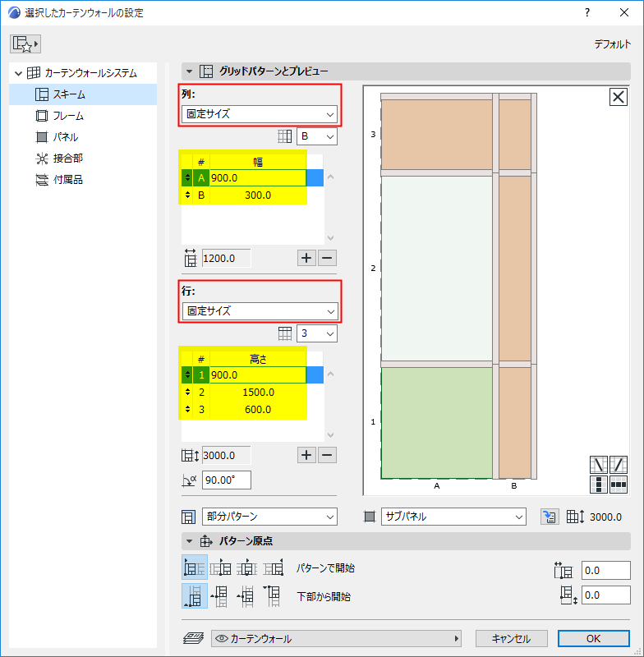Click the total height 3000.0 field
This screenshot has height=657, width=644.
coord(226,455)
